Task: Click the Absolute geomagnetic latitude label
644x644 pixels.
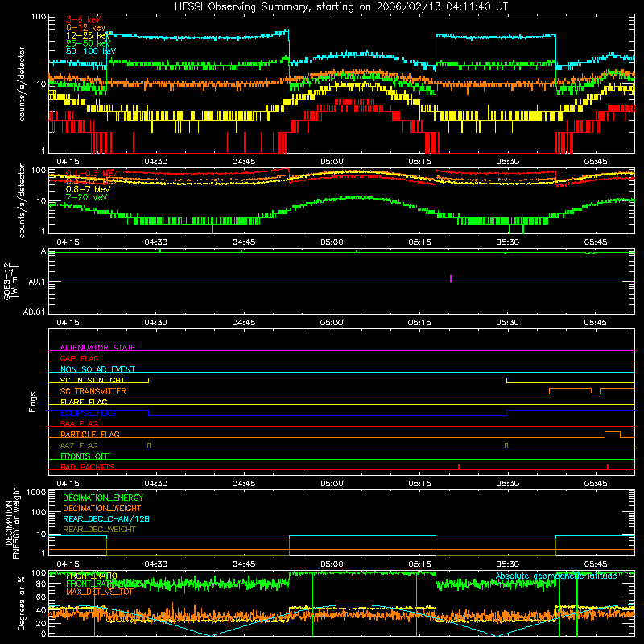Action: 556,576
